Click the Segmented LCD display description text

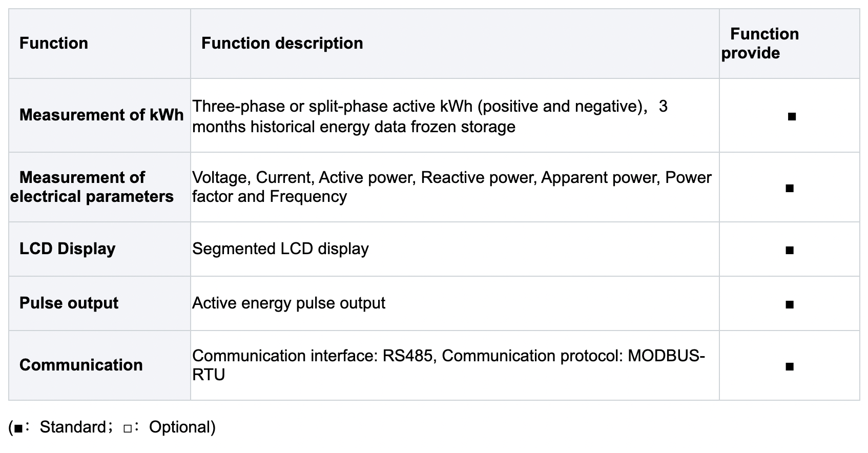[x=280, y=249]
